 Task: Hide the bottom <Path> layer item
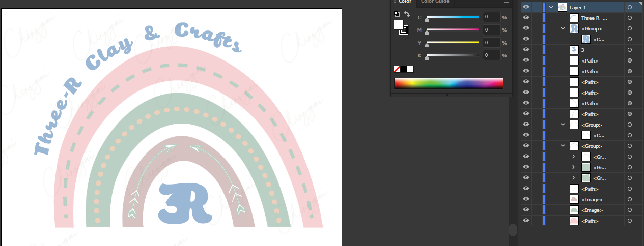(526, 221)
